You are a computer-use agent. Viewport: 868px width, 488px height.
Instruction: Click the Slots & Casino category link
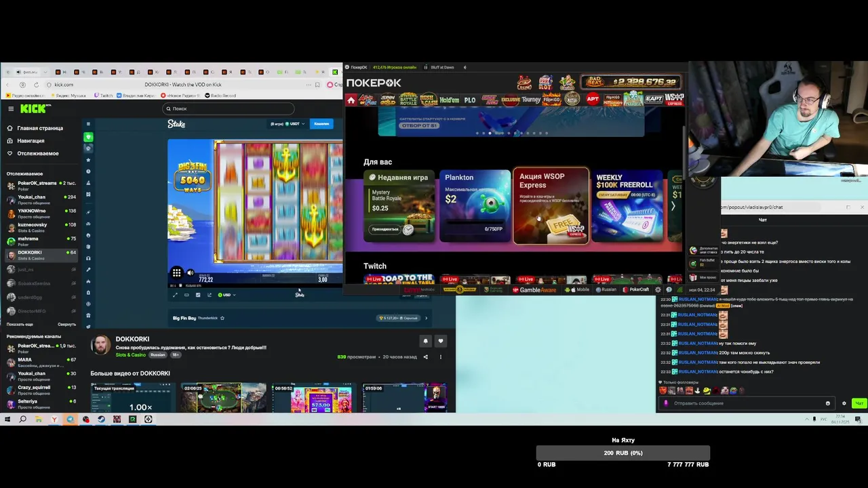pos(130,355)
